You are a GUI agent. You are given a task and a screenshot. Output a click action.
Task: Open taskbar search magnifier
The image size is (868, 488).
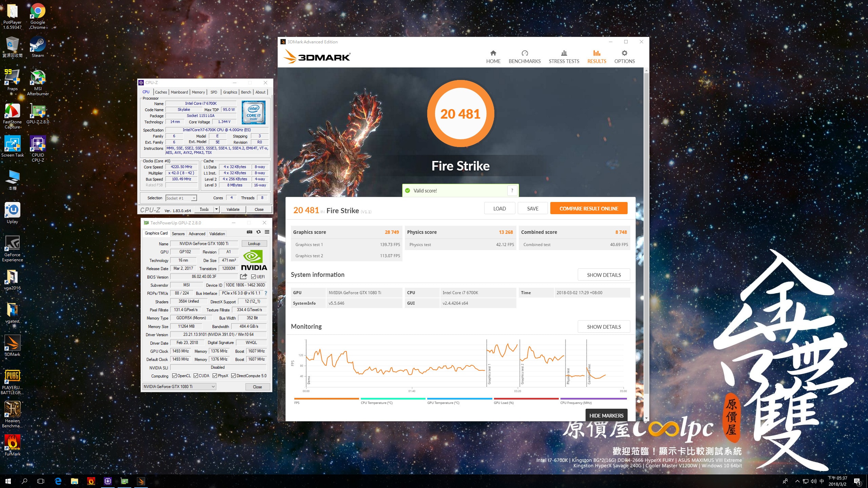[24, 481]
